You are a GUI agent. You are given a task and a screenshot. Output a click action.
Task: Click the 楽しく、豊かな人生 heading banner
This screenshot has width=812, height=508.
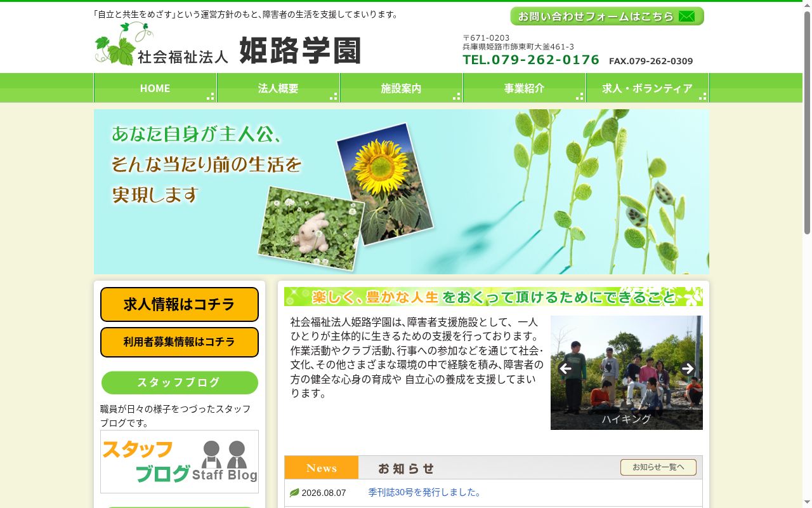[x=494, y=297]
